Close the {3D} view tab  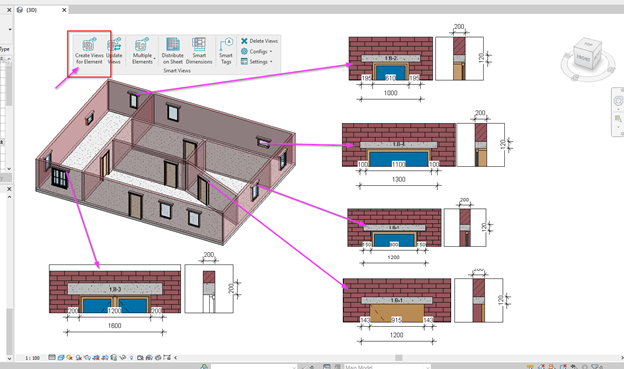[x=64, y=10]
